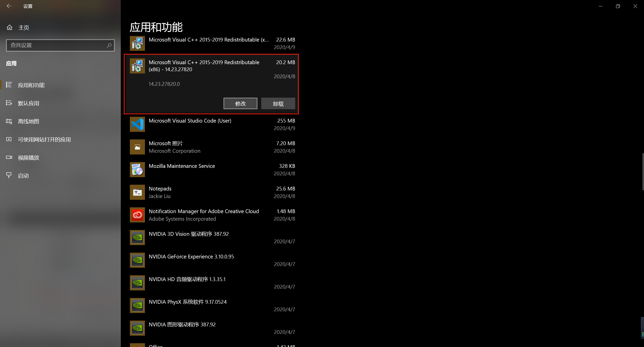Image resolution: width=644 pixels, height=347 pixels.
Task: Click the Notepads app icon
Action: pos(137,192)
